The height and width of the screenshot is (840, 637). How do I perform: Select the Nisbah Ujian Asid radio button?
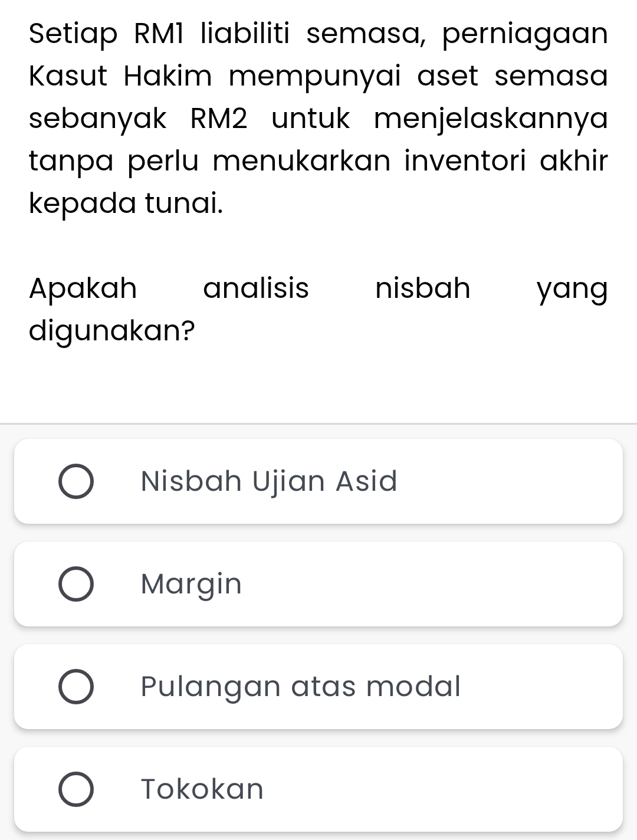click(75, 481)
